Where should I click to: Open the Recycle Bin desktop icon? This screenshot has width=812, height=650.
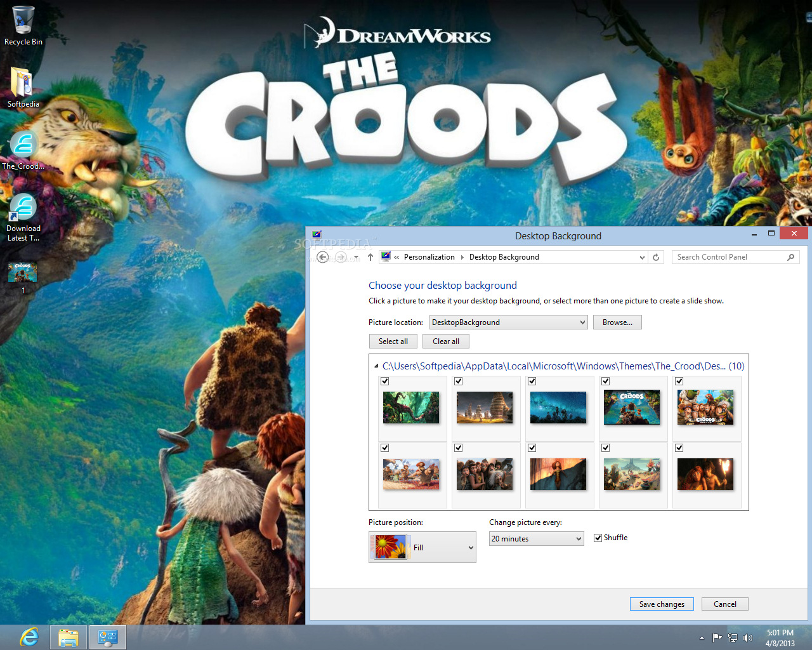[x=23, y=25]
